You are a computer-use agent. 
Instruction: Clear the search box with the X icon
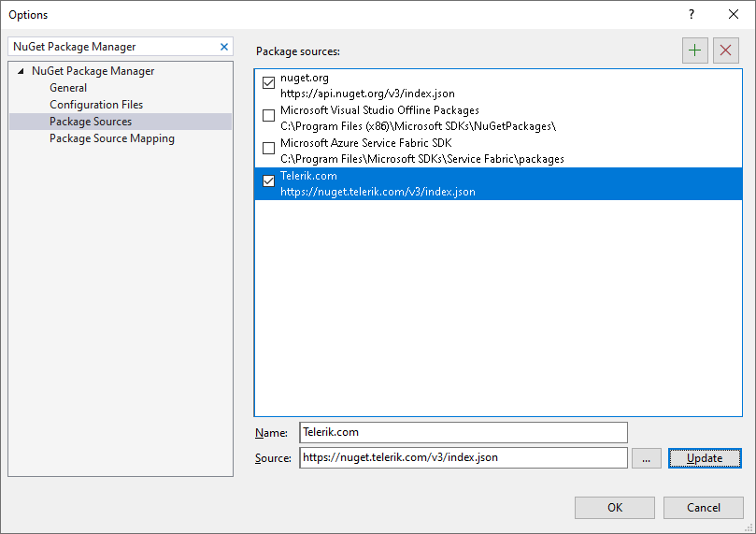pyautogui.click(x=224, y=47)
